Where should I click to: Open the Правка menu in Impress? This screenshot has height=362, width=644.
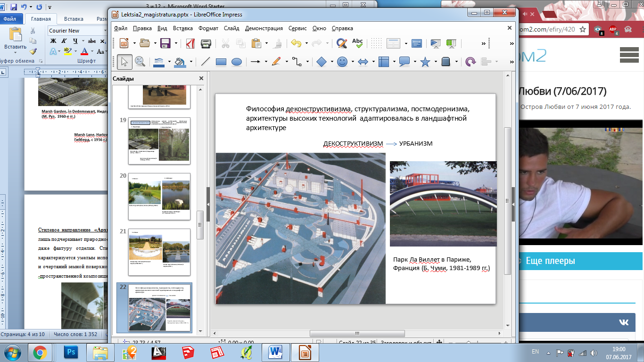coord(142,28)
